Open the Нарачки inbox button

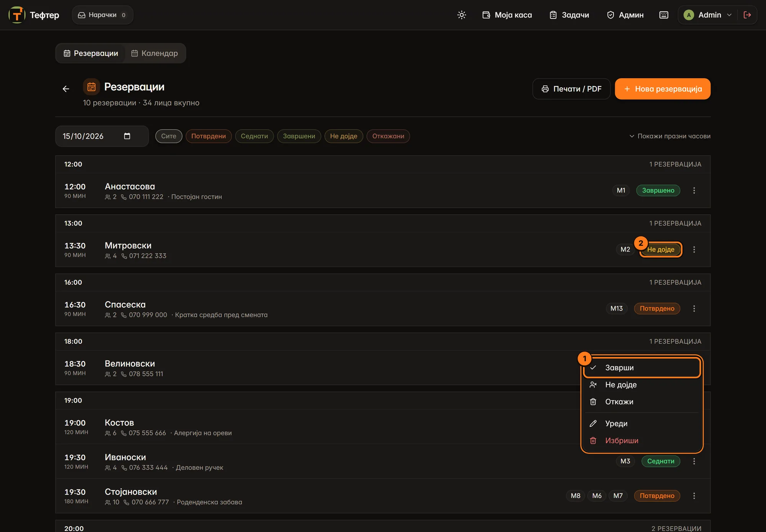102,15
